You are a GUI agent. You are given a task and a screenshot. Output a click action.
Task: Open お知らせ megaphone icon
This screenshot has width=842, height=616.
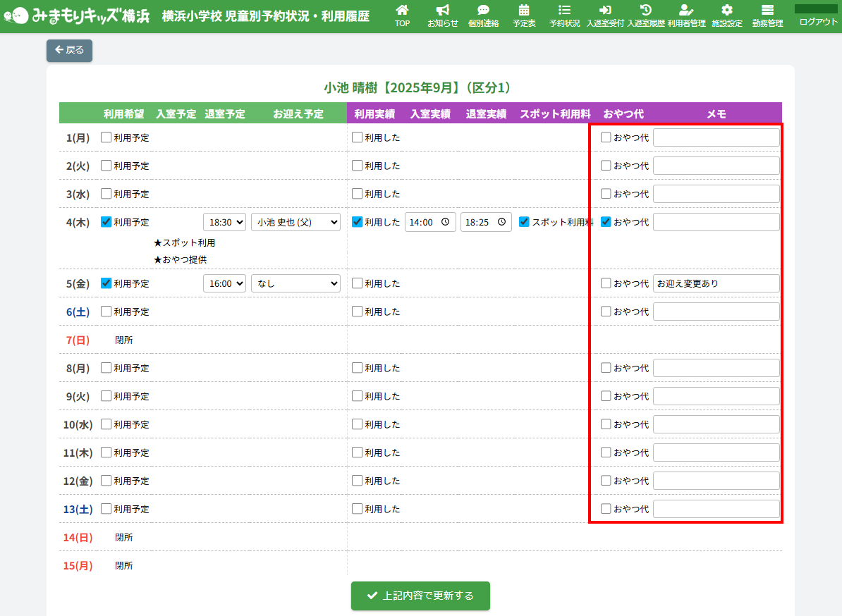pyautogui.click(x=442, y=16)
